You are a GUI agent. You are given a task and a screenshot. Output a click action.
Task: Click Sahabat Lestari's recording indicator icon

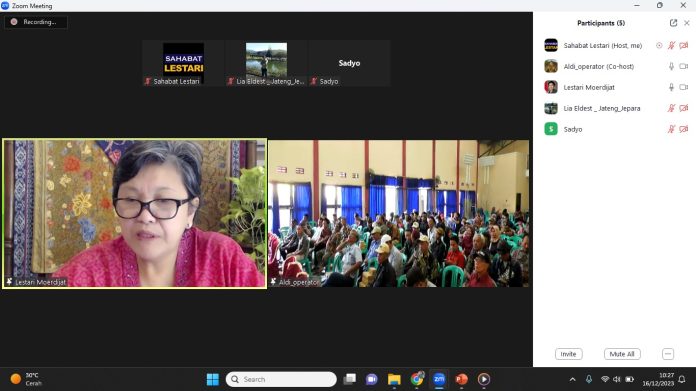point(659,45)
